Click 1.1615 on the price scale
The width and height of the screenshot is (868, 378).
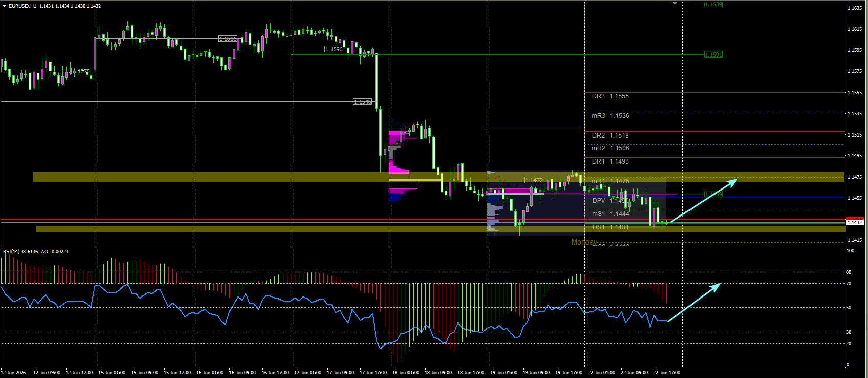point(855,29)
